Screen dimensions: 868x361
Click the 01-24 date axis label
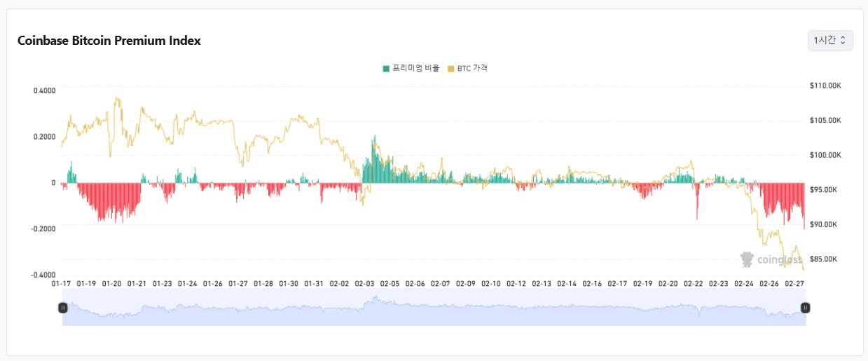(188, 284)
